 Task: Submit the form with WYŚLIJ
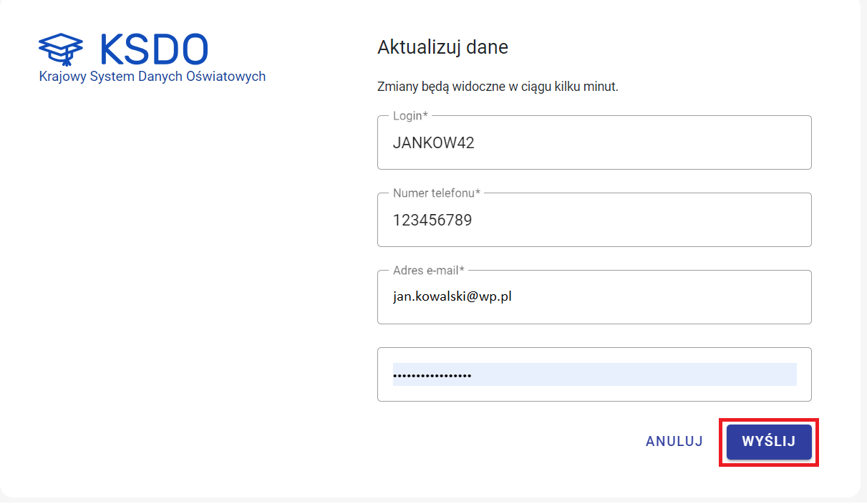(x=768, y=442)
